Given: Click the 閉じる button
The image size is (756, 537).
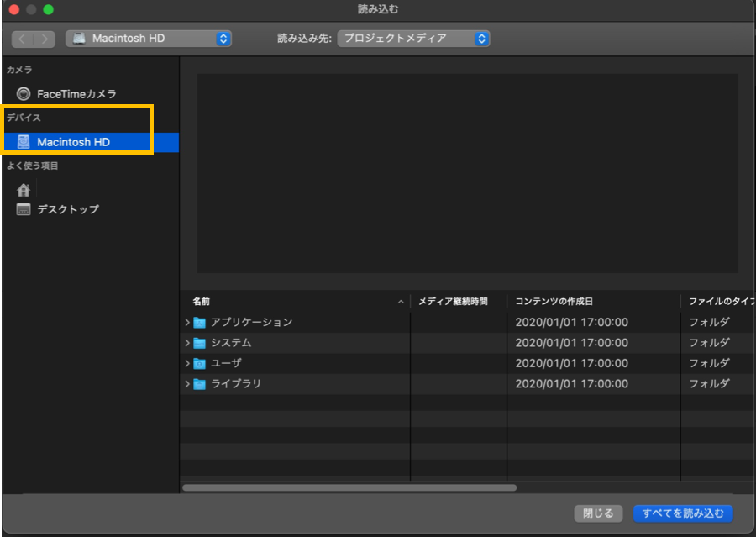Looking at the screenshot, I should [x=598, y=513].
